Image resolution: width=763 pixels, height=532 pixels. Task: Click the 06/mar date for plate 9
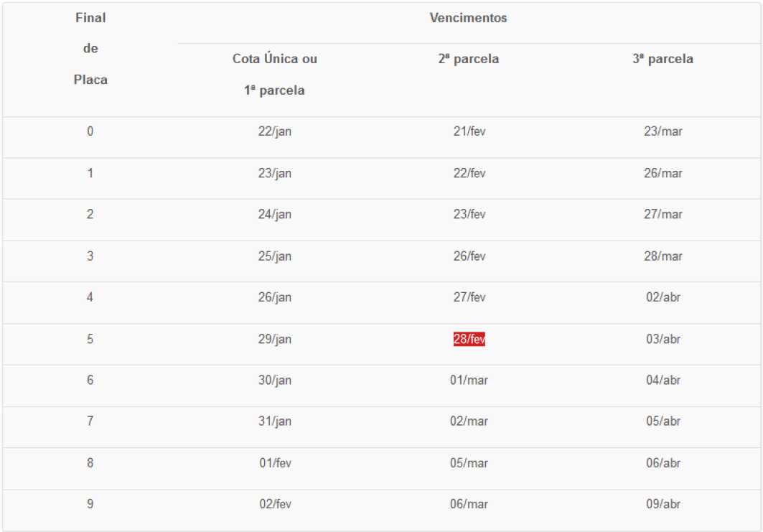469,504
